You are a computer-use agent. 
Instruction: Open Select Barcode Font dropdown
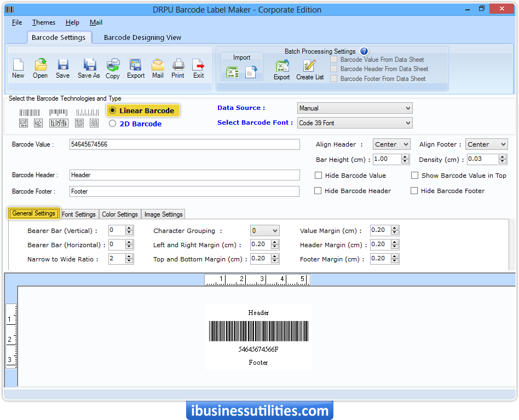[355, 123]
